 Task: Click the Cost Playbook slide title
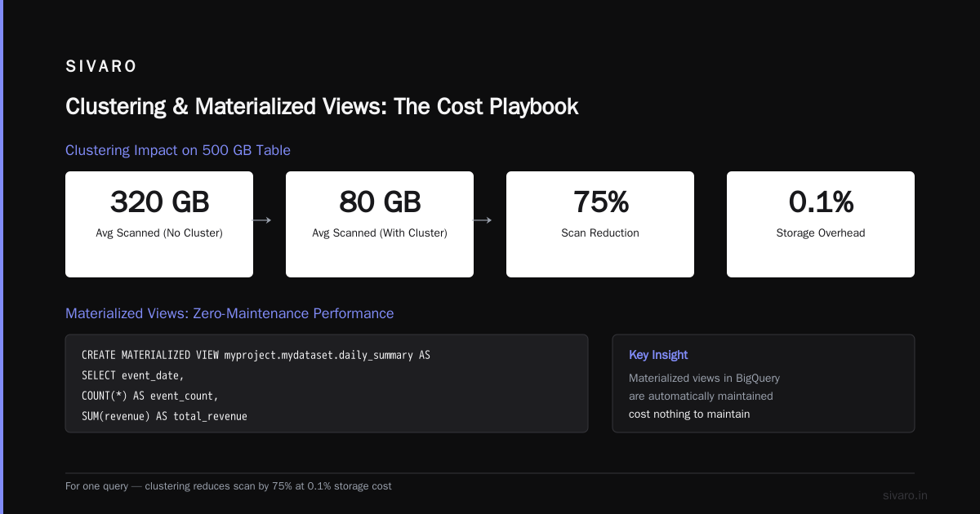pyautogui.click(x=322, y=107)
